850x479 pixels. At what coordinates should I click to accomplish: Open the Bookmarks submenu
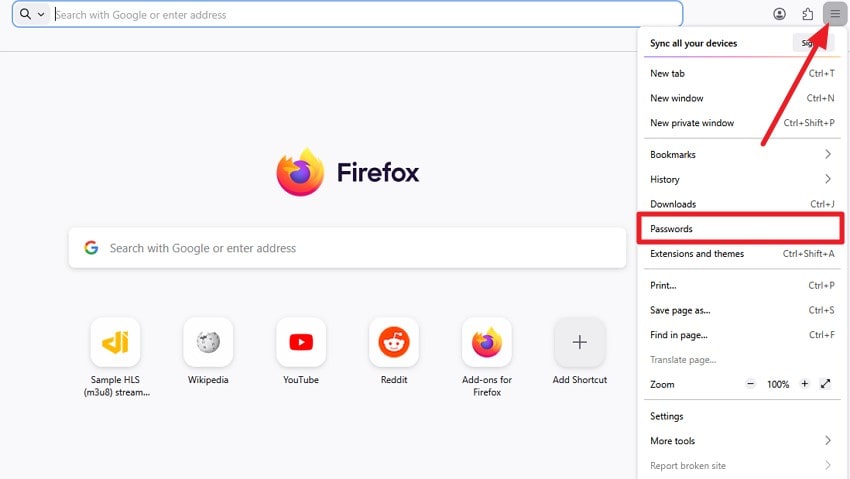742,154
